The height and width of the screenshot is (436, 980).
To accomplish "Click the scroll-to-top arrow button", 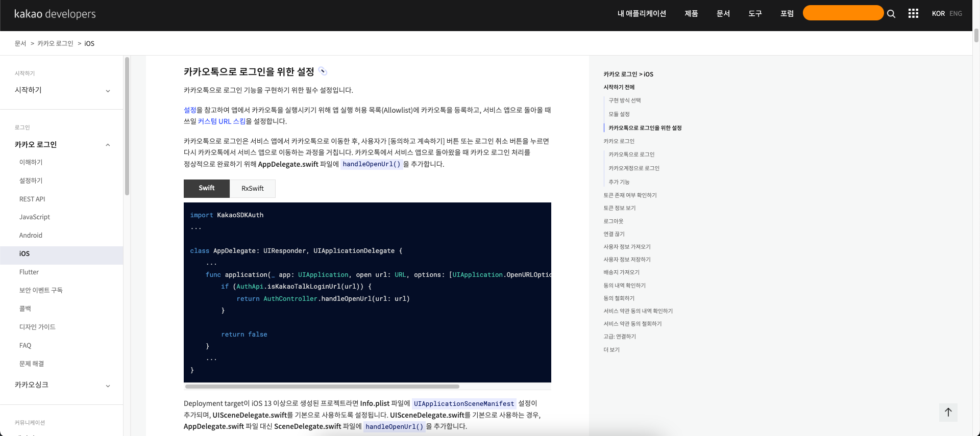I will pos(948,413).
